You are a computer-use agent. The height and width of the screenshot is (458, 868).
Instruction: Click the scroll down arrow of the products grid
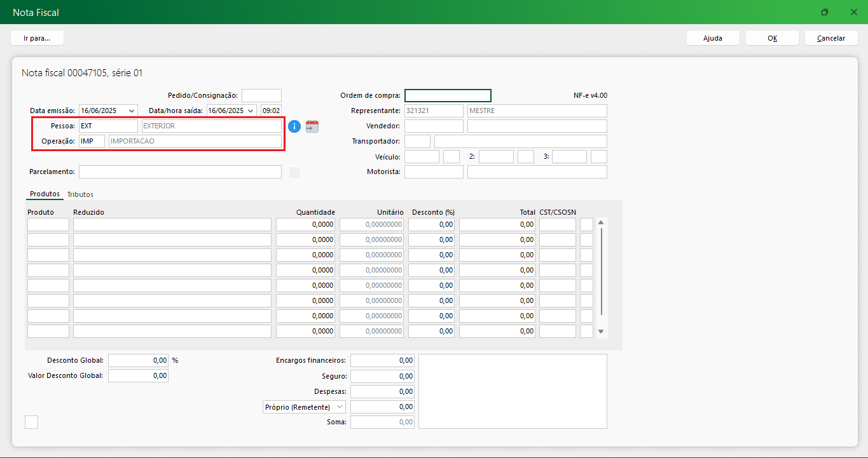click(x=601, y=332)
